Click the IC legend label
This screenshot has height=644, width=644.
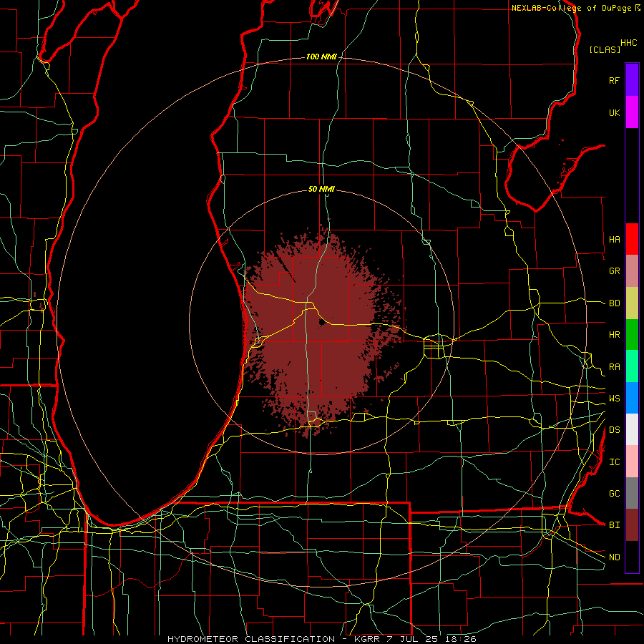[615, 462]
